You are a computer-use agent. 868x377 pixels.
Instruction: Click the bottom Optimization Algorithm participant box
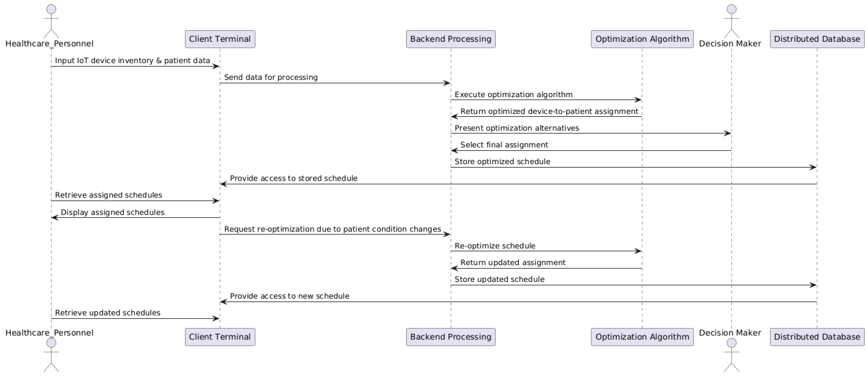click(642, 337)
